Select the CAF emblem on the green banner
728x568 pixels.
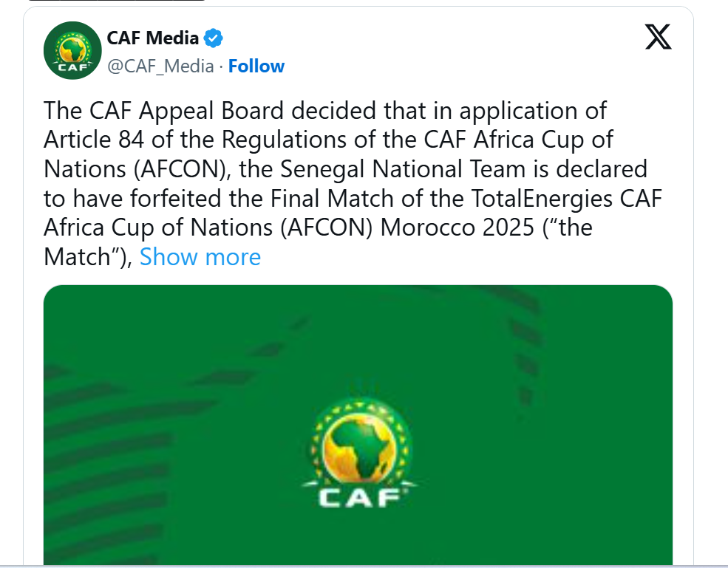pos(358,451)
